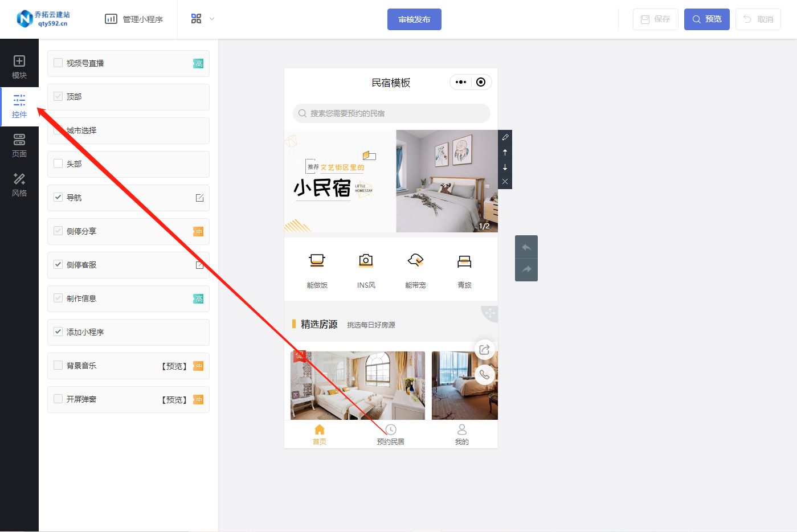Open the 页面 panel in left sidebar
Image resolution: width=797 pixels, height=532 pixels.
(19, 145)
